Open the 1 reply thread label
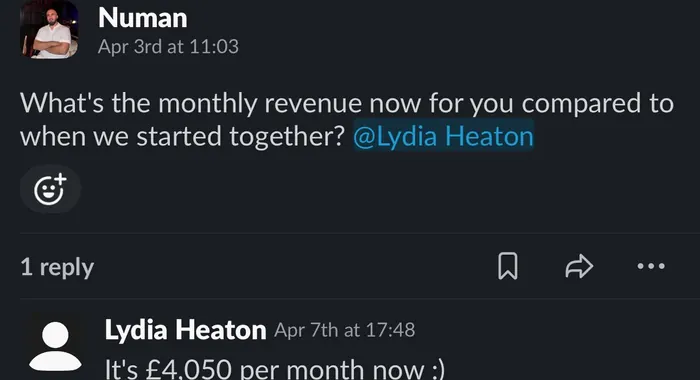The width and height of the screenshot is (700, 380). click(57, 267)
